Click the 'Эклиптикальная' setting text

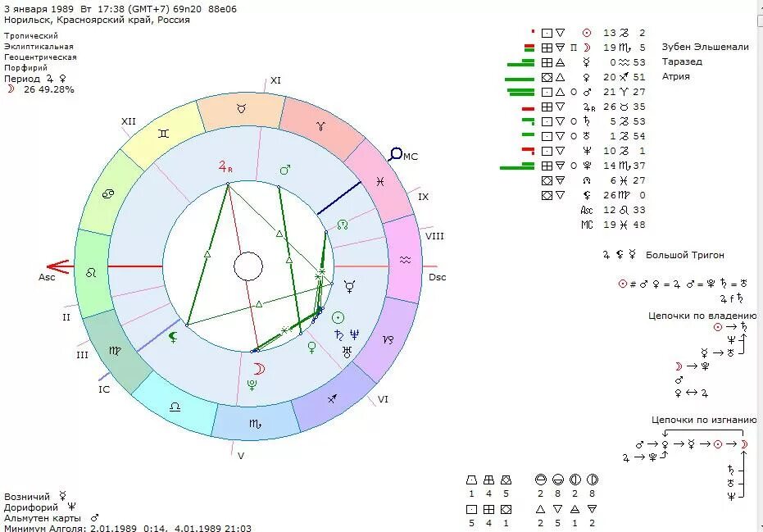click(39, 46)
